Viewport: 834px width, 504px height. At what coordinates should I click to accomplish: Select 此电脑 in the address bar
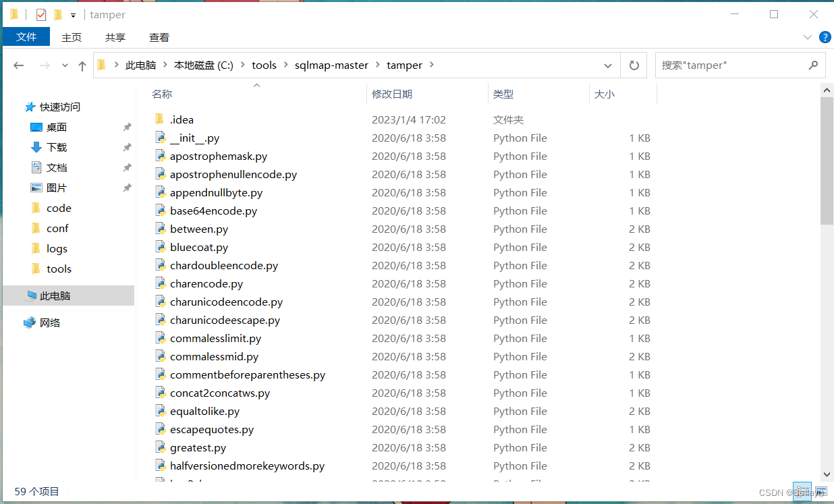[x=140, y=65]
